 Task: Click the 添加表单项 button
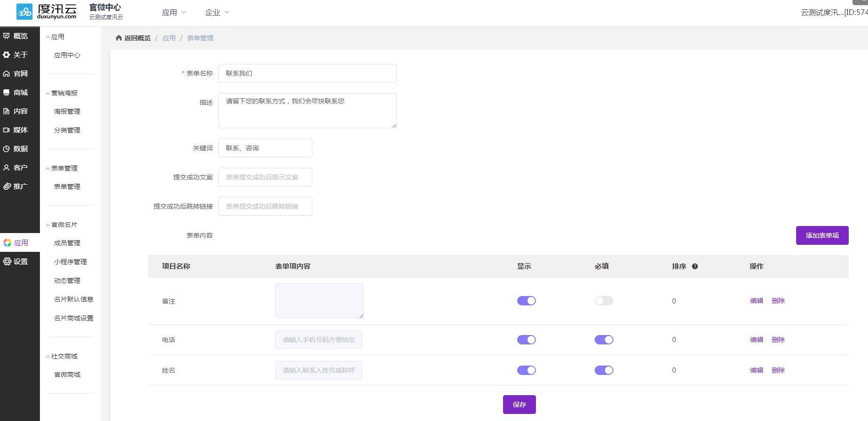(822, 235)
